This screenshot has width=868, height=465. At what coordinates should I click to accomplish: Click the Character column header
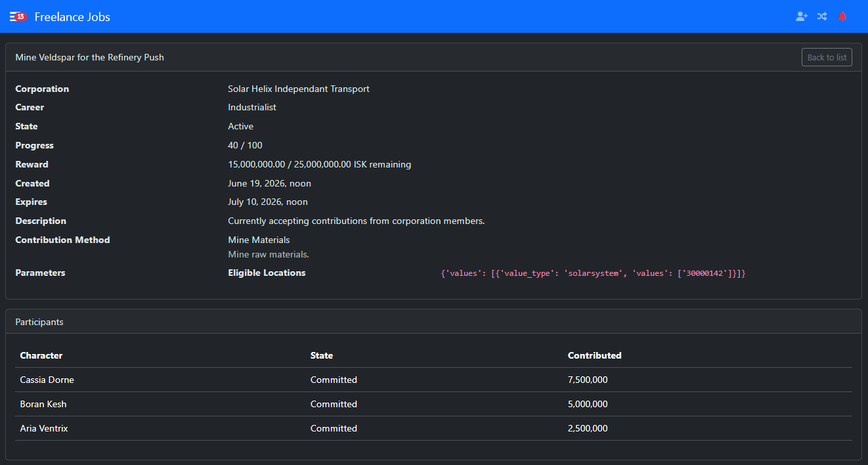pyautogui.click(x=41, y=355)
